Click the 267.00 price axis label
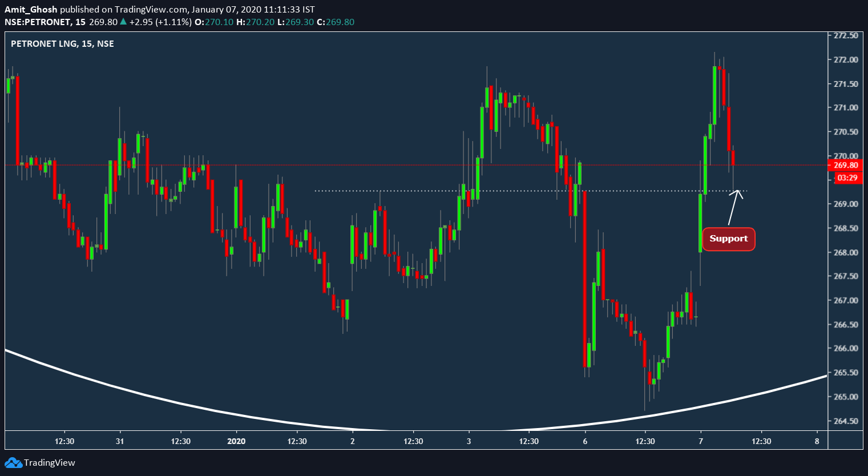868x476 pixels. coord(846,300)
